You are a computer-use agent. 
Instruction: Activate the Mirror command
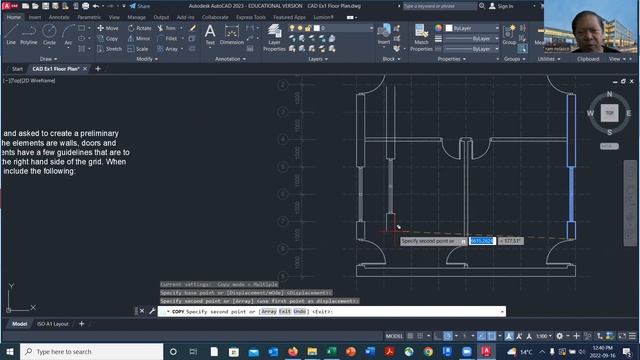coord(139,38)
